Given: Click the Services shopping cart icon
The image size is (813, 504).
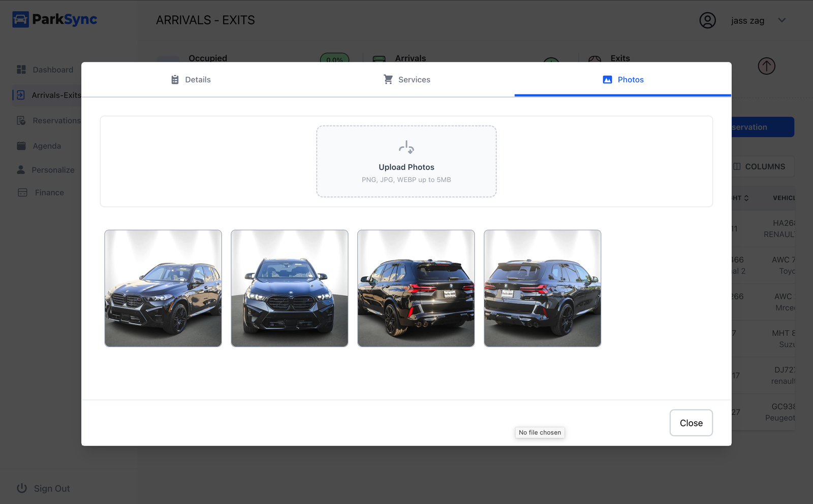Looking at the screenshot, I should click(388, 79).
